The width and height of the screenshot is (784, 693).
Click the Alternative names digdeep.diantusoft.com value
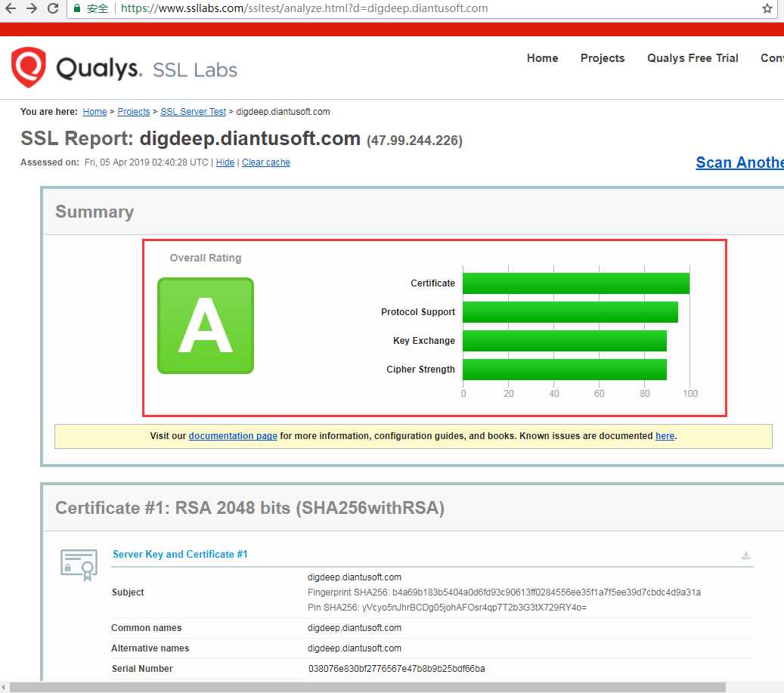coord(355,648)
